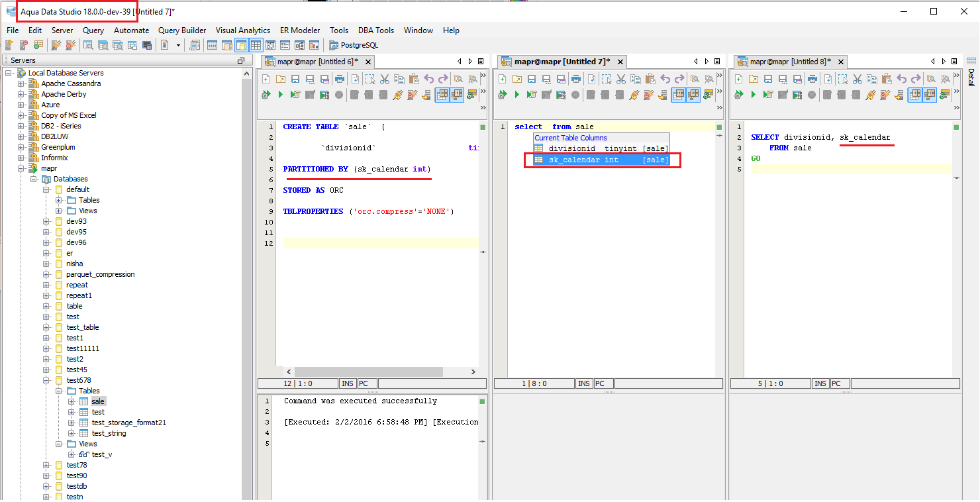Select divisionid tinyint autocomplete suggestion
This screenshot has height=502, width=980.
pos(601,149)
